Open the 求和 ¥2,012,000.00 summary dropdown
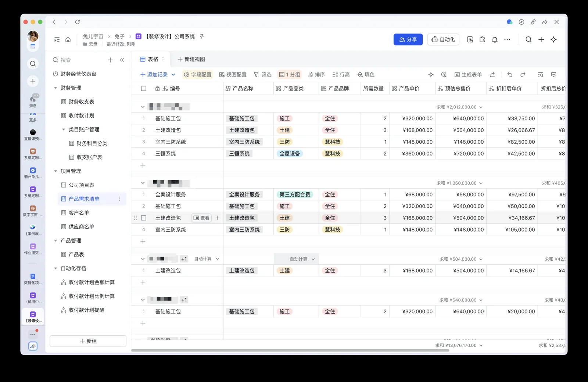 pos(459,107)
